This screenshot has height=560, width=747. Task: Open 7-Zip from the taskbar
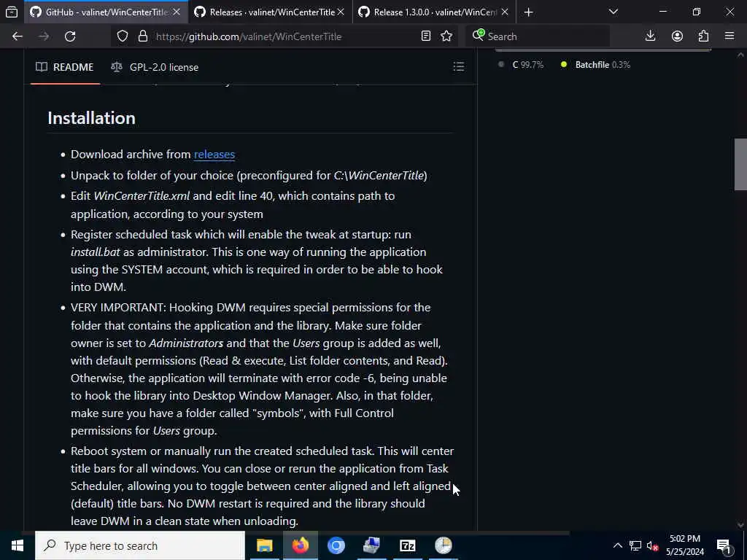coord(407,545)
